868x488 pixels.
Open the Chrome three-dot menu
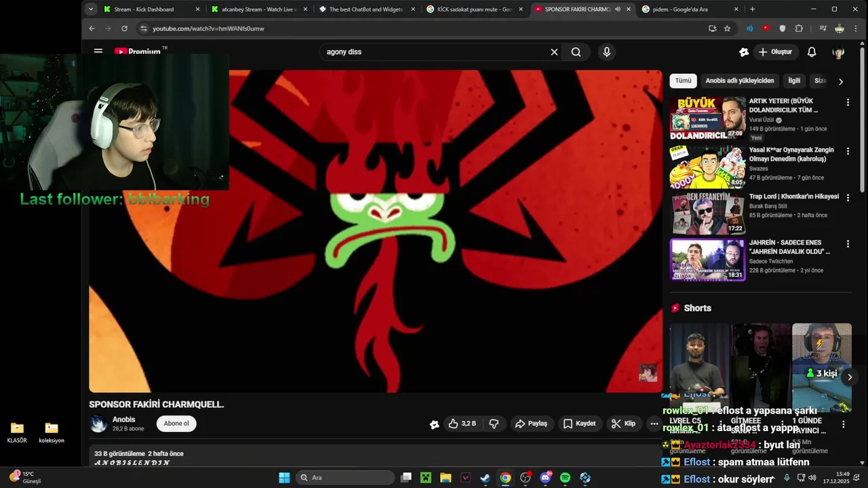tap(856, 28)
